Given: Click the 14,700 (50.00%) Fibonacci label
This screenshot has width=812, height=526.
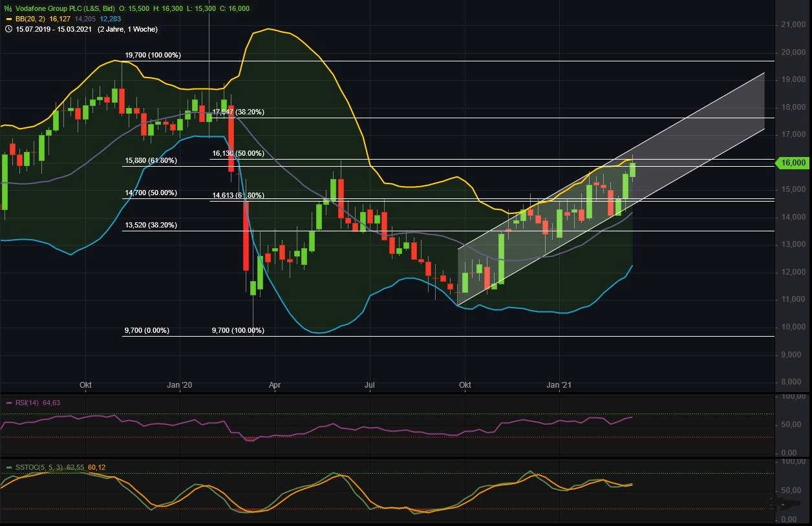Looking at the screenshot, I should pyautogui.click(x=151, y=193).
